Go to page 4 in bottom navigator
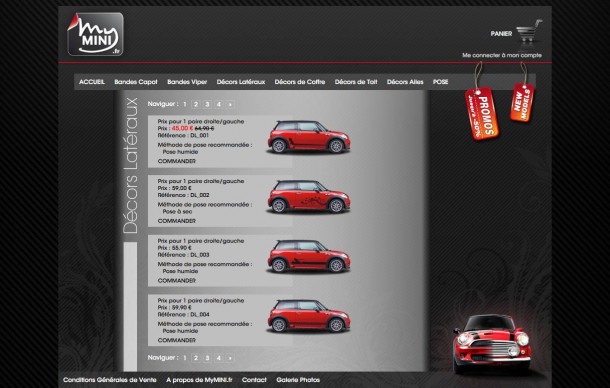Image resolution: width=610 pixels, height=388 pixels. click(219, 358)
